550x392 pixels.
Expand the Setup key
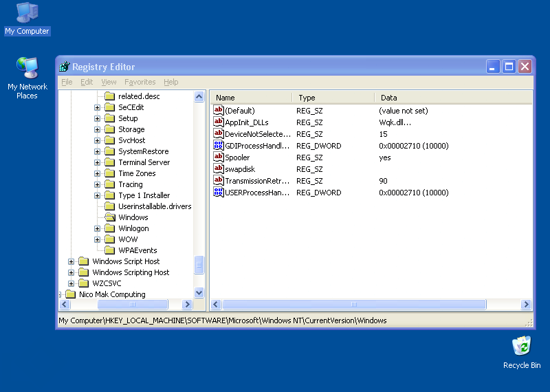97,118
